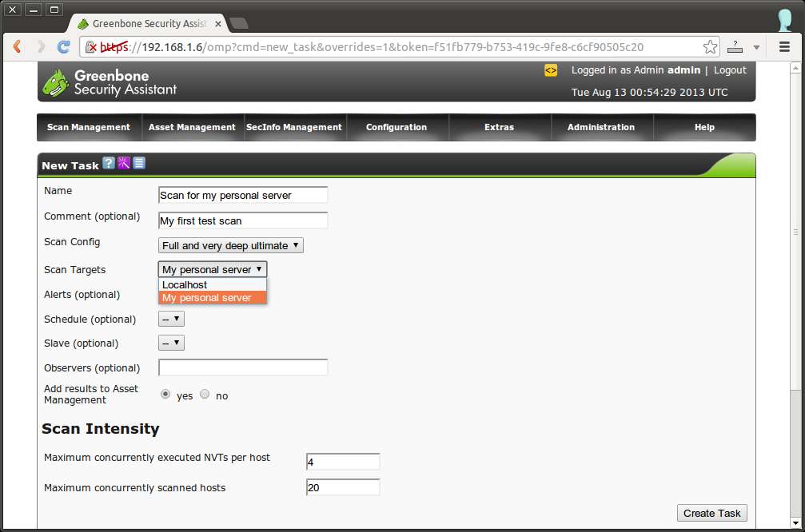Open the New Task help icon
The image size is (805, 532).
pos(109,163)
